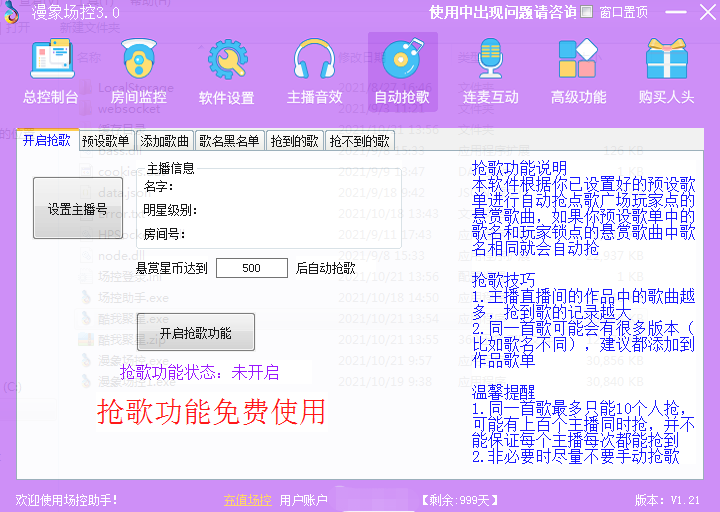Image resolution: width=720 pixels, height=512 pixels.
Task: Open 连麦互动 microphone icon
Action: click(490, 71)
